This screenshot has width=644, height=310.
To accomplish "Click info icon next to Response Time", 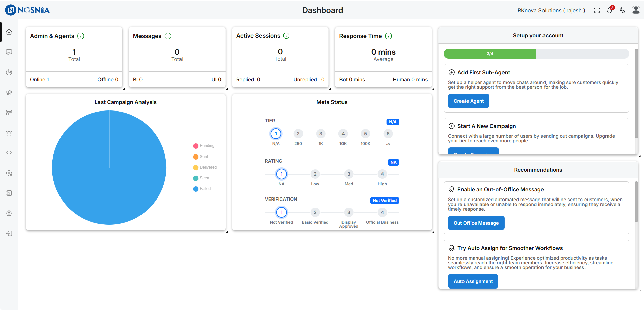I will tap(389, 36).
